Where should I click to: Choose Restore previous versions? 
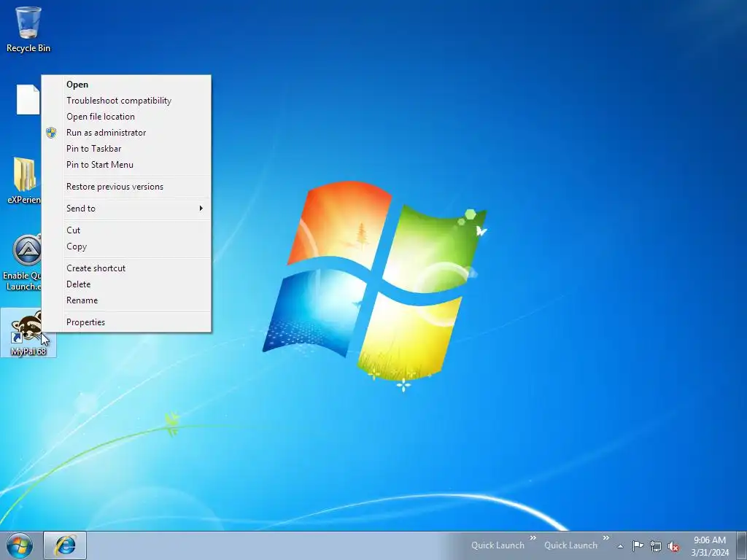126,187
